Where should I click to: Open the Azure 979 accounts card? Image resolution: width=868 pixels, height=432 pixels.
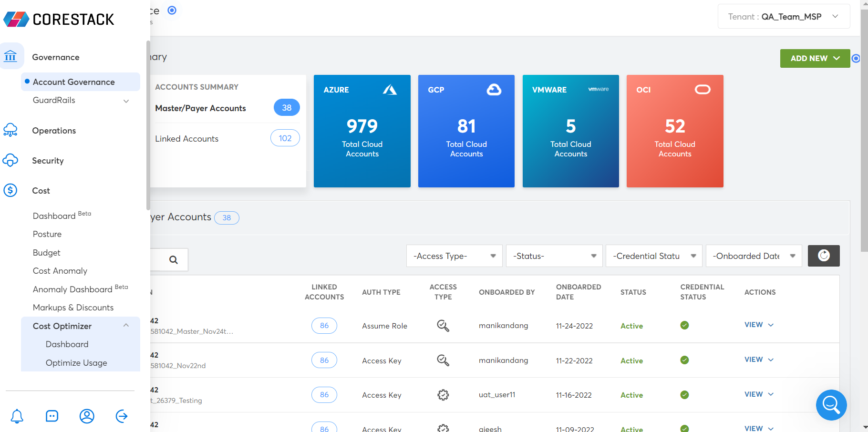362,131
